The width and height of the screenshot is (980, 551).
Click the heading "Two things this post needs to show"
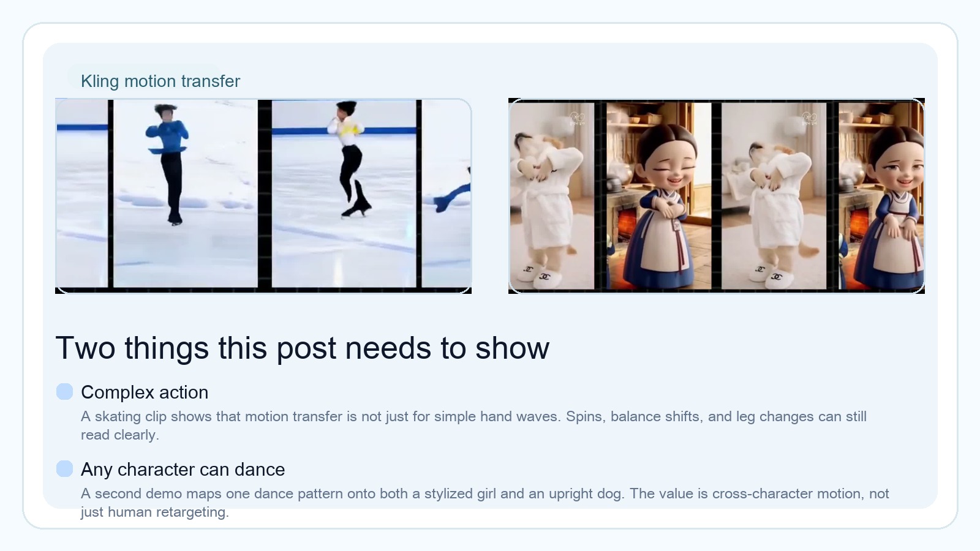(303, 348)
